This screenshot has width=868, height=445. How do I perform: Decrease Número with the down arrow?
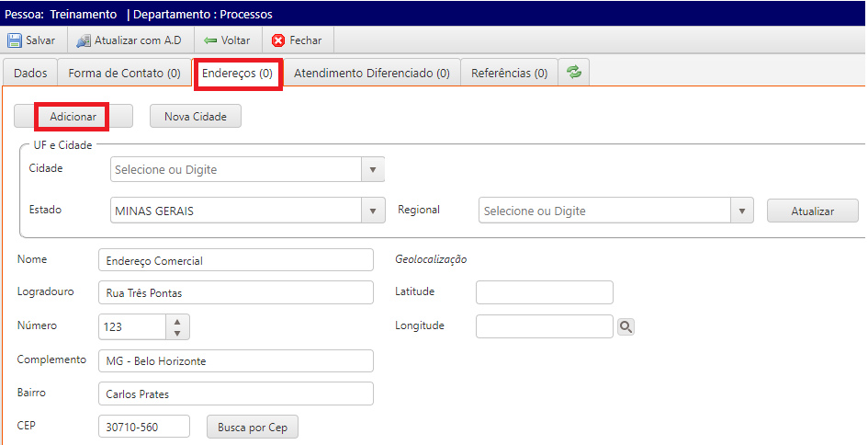[177, 332]
